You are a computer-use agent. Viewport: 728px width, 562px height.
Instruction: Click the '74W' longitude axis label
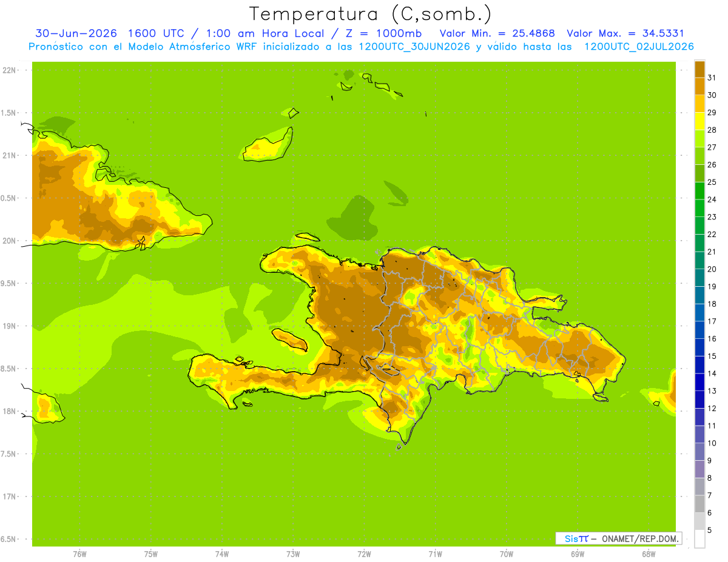(221, 554)
